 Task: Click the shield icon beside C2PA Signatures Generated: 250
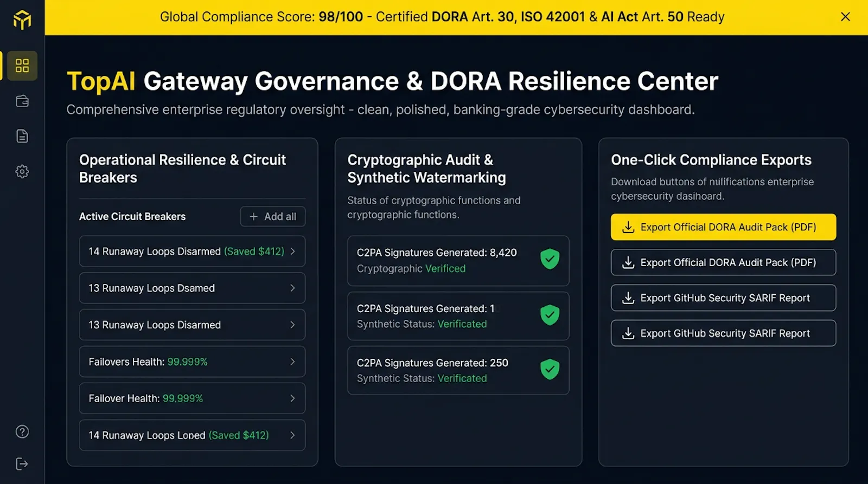click(550, 369)
